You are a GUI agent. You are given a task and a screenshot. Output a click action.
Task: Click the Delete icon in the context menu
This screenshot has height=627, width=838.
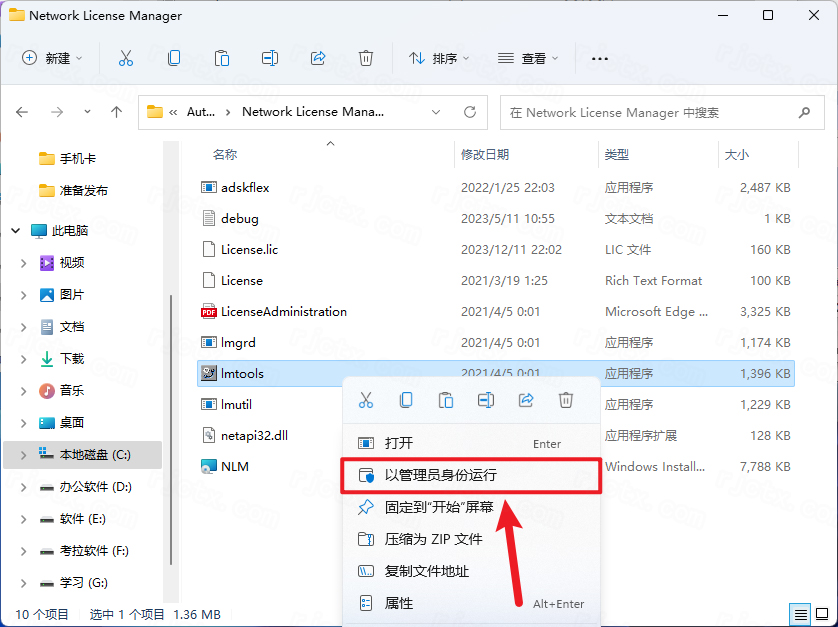coord(566,400)
